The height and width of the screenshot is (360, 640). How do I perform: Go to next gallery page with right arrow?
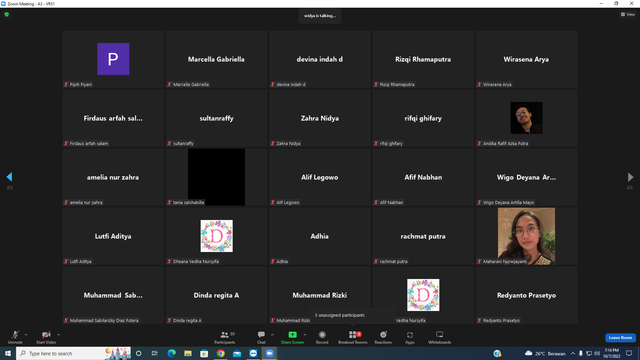(630, 177)
